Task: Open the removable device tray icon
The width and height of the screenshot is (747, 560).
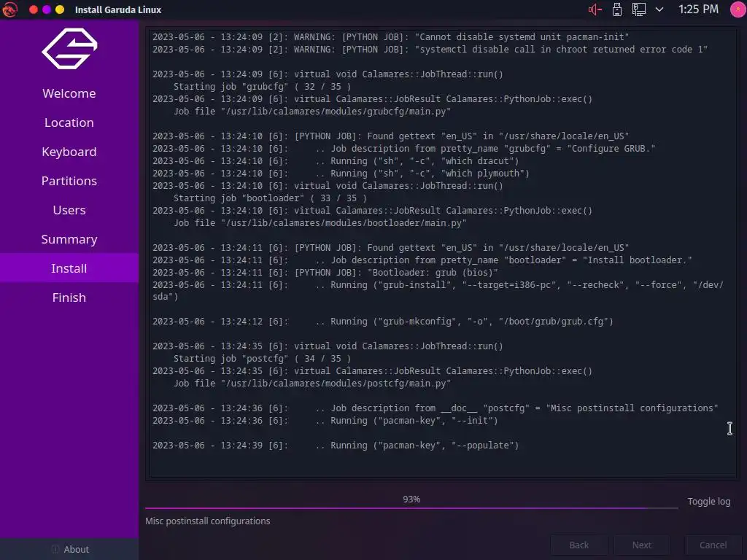Action: click(617, 9)
